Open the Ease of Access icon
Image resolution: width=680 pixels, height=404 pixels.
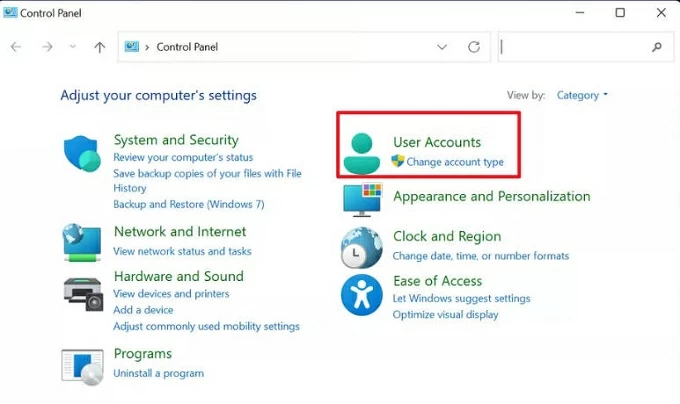pyautogui.click(x=361, y=295)
